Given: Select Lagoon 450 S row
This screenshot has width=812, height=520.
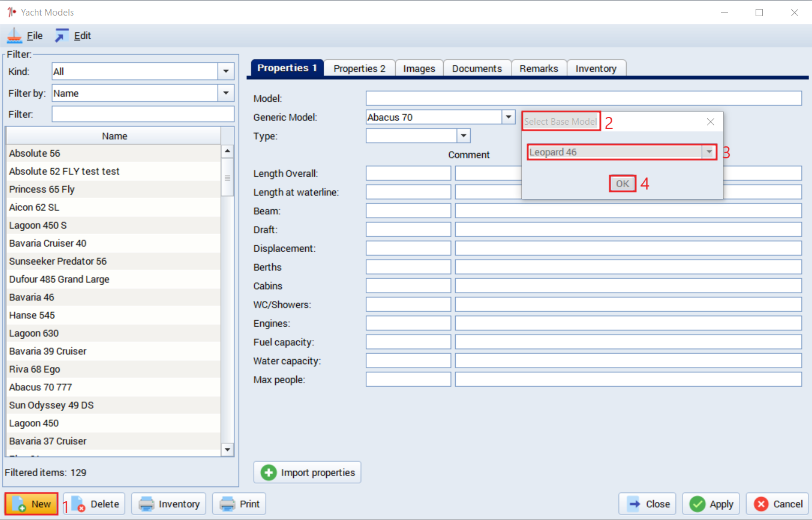Looking at the screenshot, I should (x=113, y=226).
